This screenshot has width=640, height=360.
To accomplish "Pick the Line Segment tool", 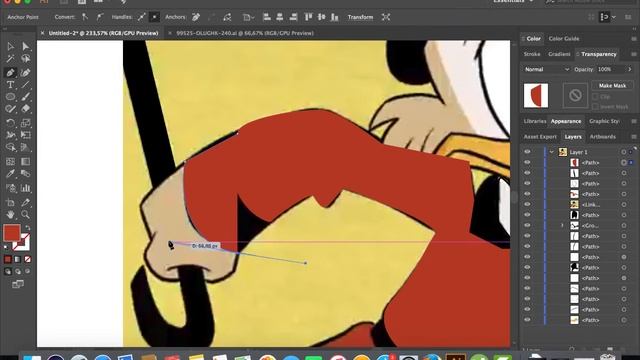I will coord(25,85).
